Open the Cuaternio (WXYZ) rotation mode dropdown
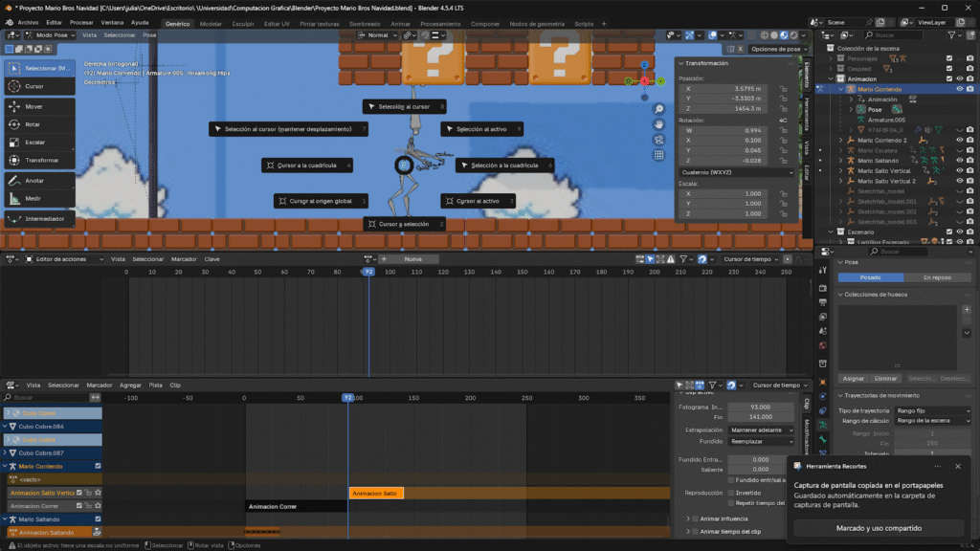980x551 pixels. click(x=735, y=172)
